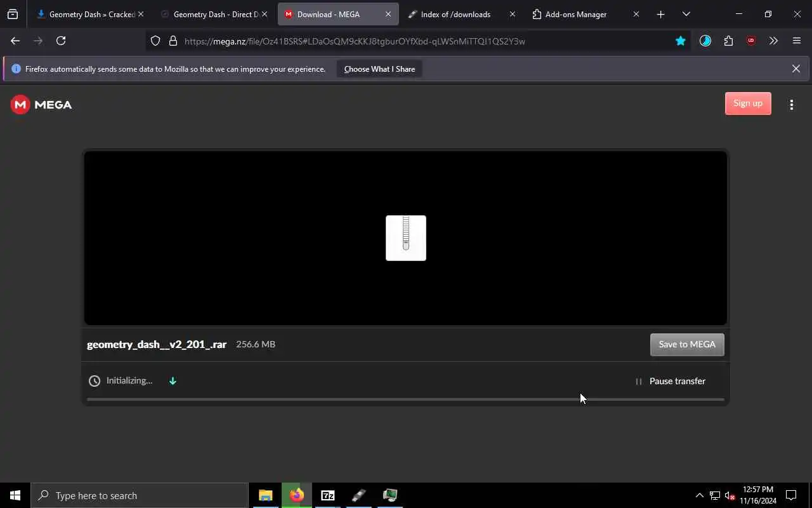The height and width of the screenshot is (508, 812).
Task: Click the geometry_dash__v2_201_.rar file name
Action: [157, 344]
